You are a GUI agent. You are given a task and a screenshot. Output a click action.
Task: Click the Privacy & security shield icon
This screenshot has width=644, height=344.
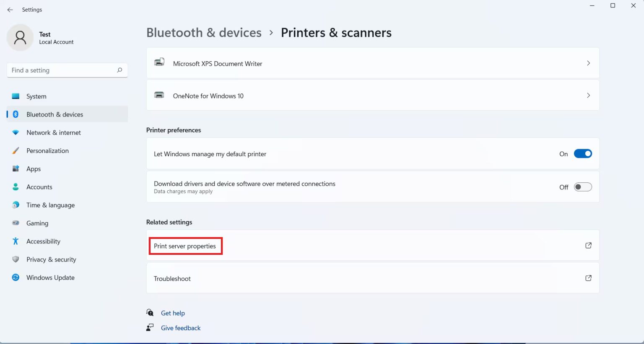pos(16,259)
